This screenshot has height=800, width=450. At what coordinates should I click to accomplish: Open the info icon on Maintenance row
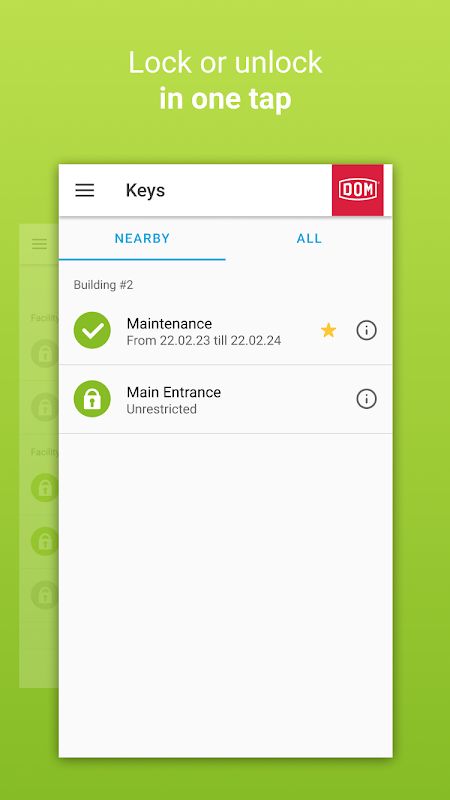(x=366, y=331)
